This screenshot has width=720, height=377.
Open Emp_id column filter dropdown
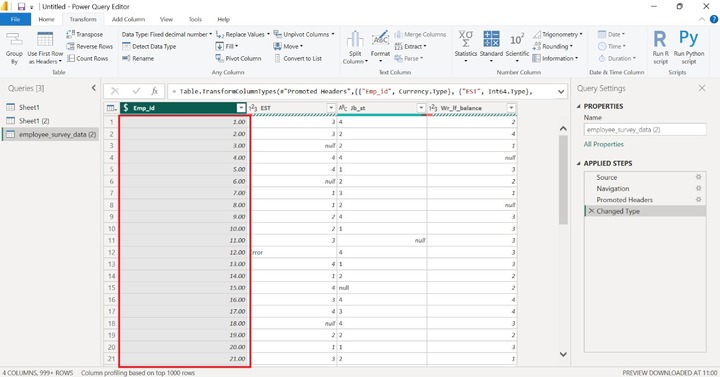pyautogui.click(x=241, y=108)
